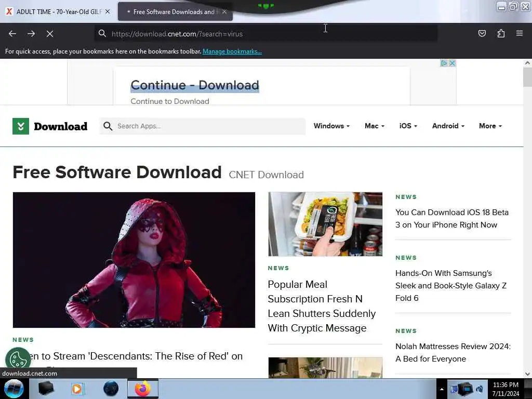
Task: Expand the More dropdown menu
Action: point(490,126)
